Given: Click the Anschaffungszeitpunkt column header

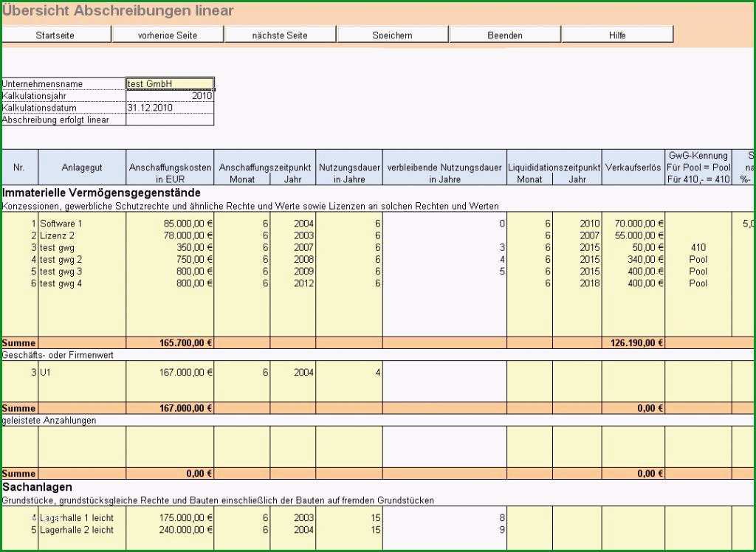Looking at the screenshot, I should tap(265, 168).
